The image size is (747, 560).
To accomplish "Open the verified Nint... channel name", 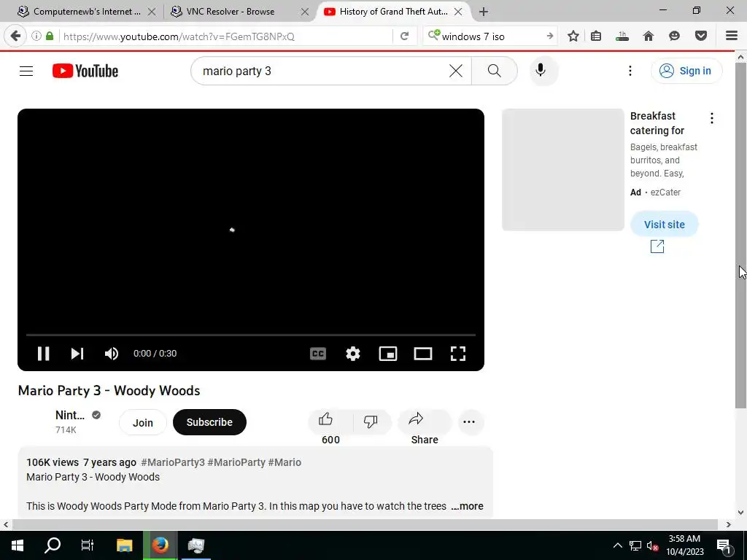I will pos(70,415).
